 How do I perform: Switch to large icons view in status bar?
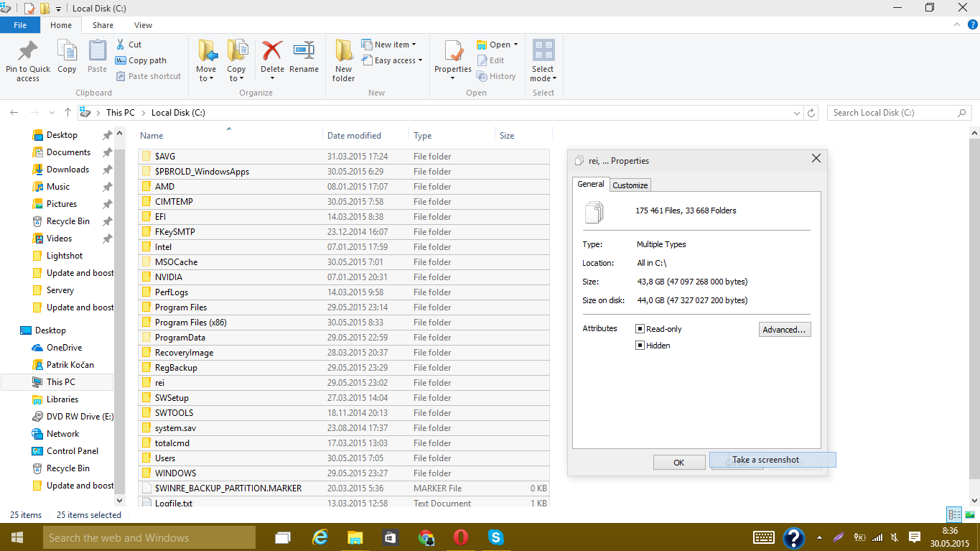970,514
